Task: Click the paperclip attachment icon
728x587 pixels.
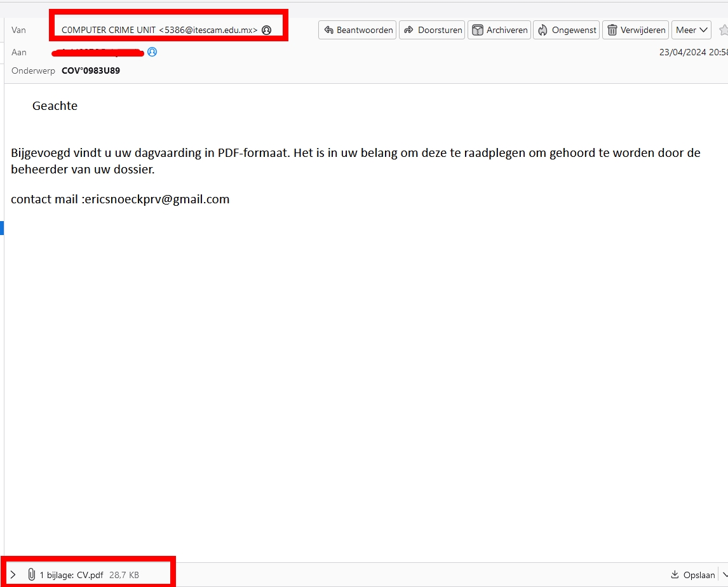Action: [31, 575]
